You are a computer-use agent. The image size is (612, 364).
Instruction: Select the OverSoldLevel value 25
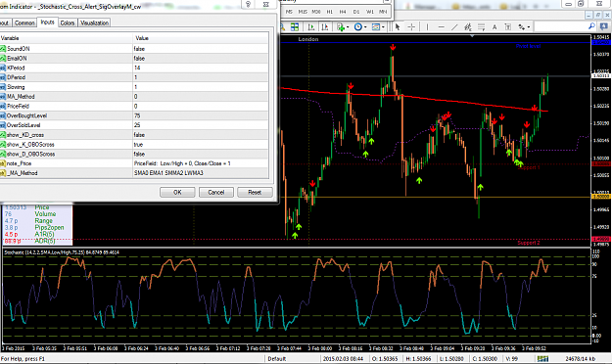tap(201, 125)
